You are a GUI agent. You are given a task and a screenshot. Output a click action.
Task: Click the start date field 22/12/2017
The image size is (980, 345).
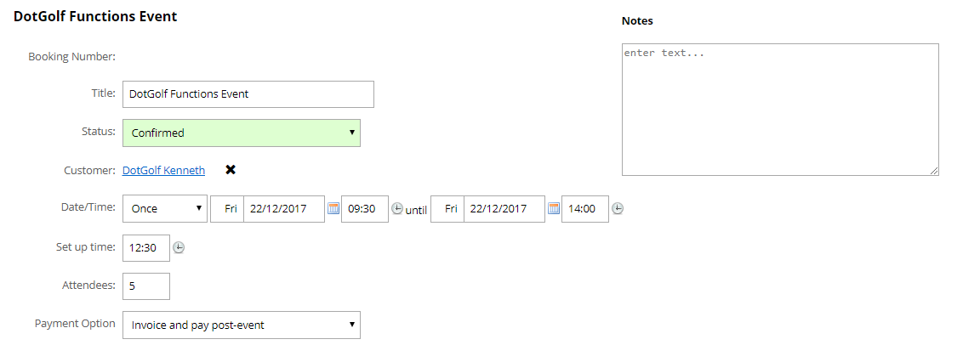click(x=284, y=209)
